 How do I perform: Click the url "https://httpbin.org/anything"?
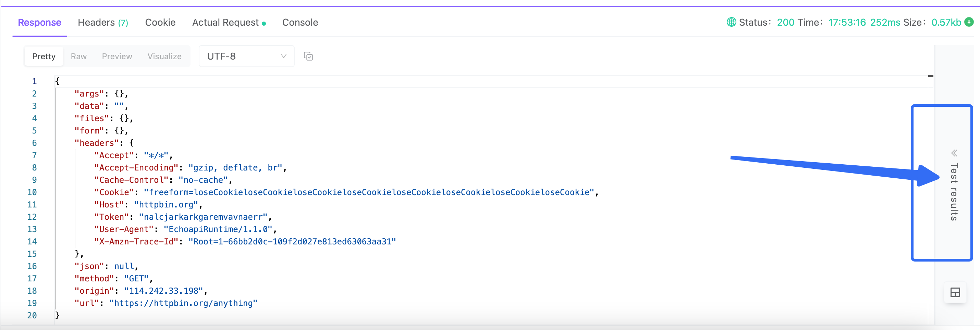pyautogui.click(x=183, y=303)
